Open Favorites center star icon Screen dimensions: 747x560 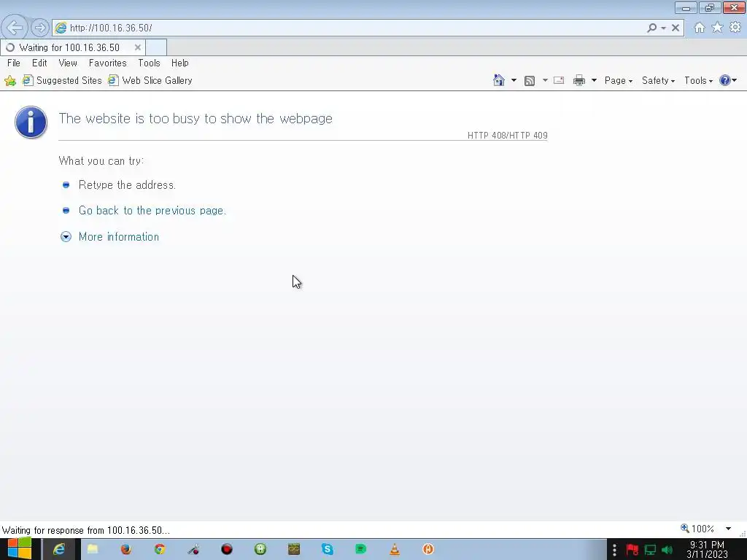tap(717, 28)
